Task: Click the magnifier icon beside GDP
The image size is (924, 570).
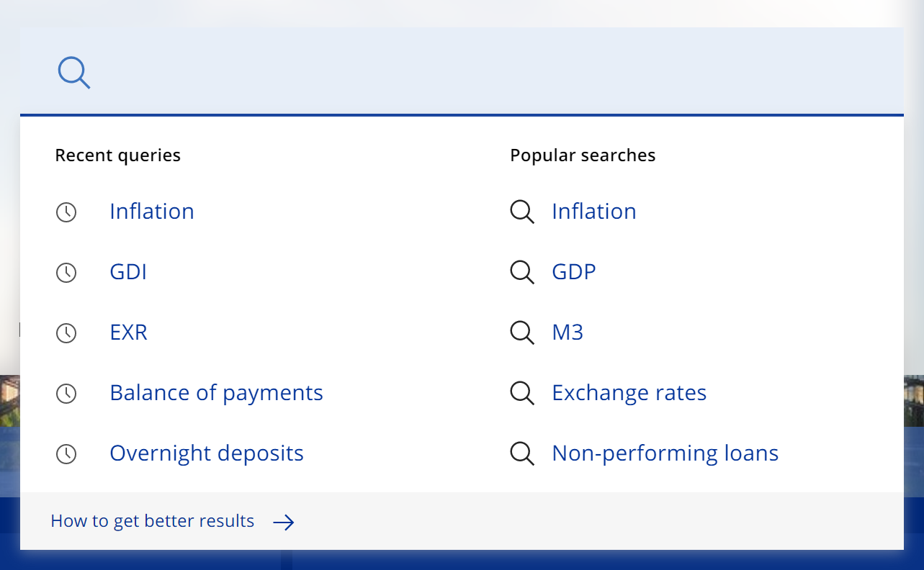Action: click(521, 272)
